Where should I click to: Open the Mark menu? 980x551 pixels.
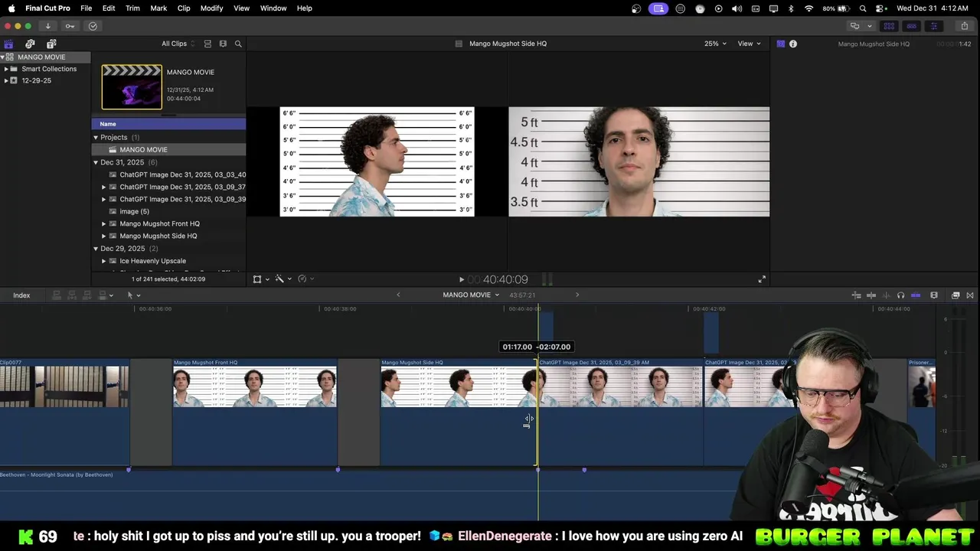click(x=158, y=8)
